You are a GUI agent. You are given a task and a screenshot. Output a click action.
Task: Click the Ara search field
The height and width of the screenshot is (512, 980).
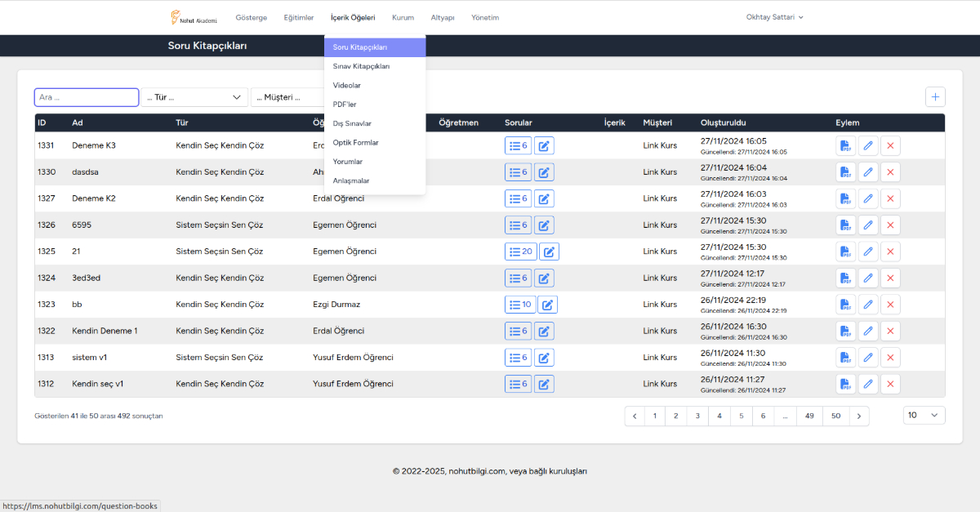click(87, 97)
